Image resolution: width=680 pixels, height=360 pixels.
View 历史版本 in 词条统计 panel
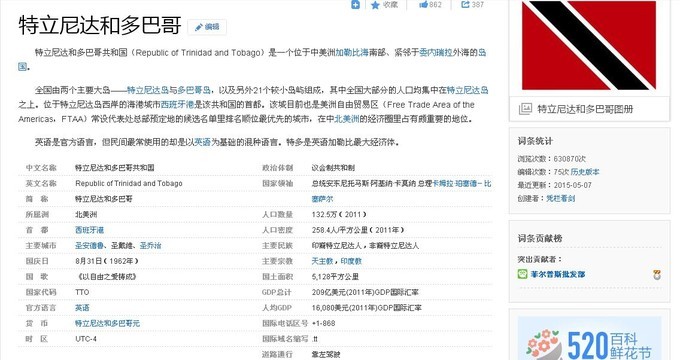click(x=585, y=172)
